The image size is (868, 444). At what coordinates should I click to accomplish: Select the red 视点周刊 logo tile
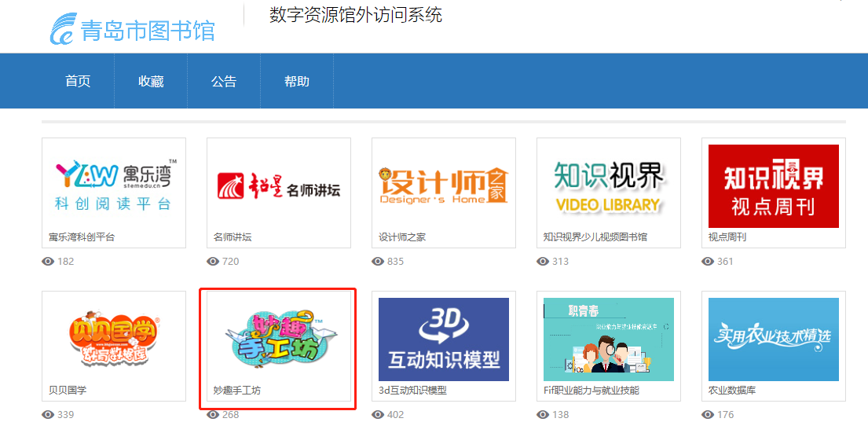[x=773, y=185]
